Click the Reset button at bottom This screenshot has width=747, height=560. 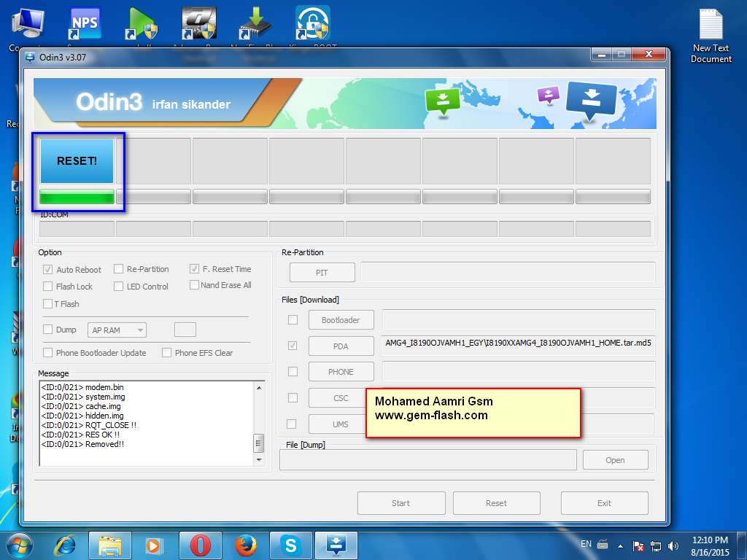click(x=496, y=503)
